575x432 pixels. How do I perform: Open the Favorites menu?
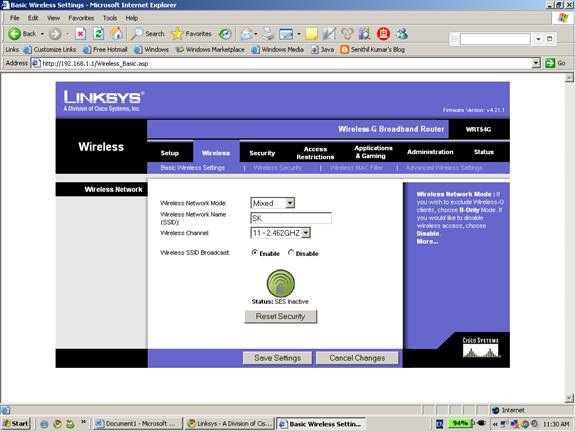tap(81, 18)
